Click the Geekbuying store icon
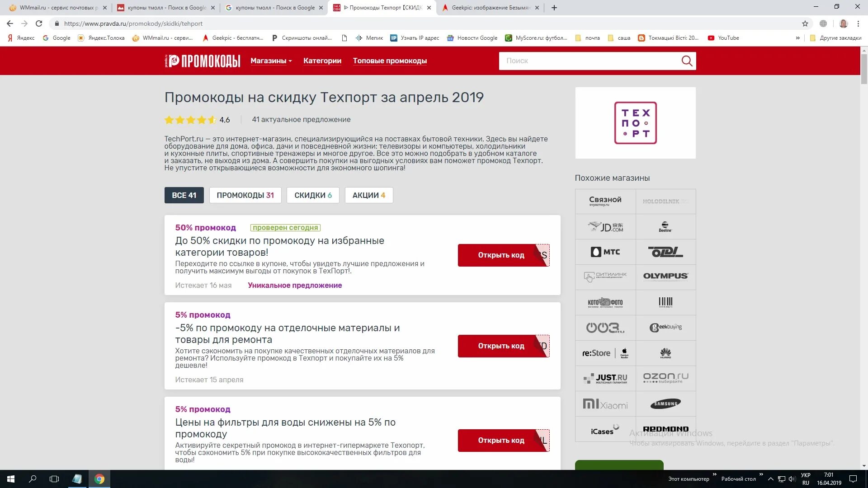Screen dimensions: 868x488 pyautogui.click(x=665, y=327)
